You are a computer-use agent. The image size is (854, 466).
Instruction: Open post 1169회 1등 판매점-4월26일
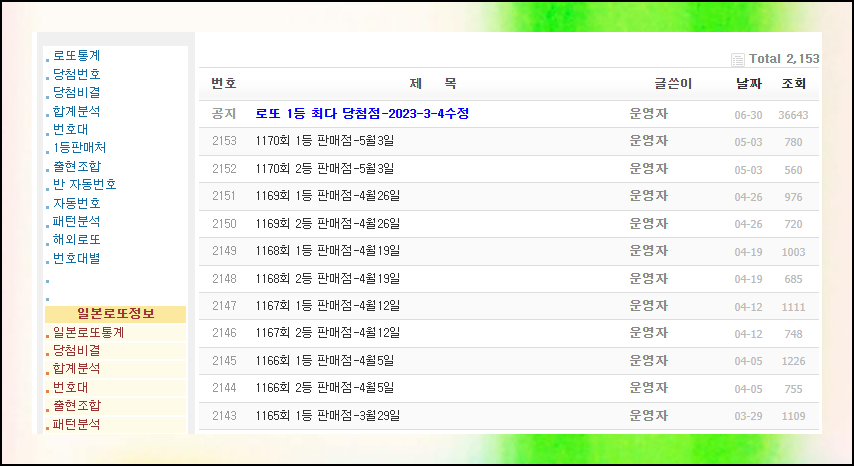click(x=327, y=196)
